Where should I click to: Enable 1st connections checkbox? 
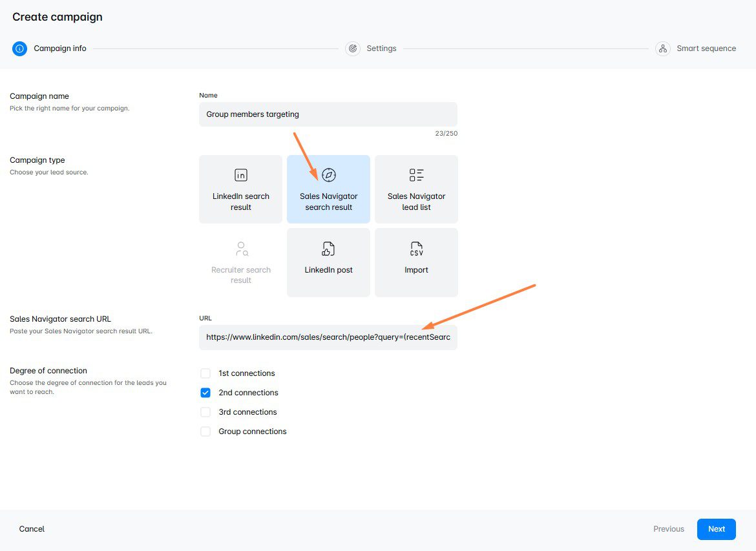(205, 373)
